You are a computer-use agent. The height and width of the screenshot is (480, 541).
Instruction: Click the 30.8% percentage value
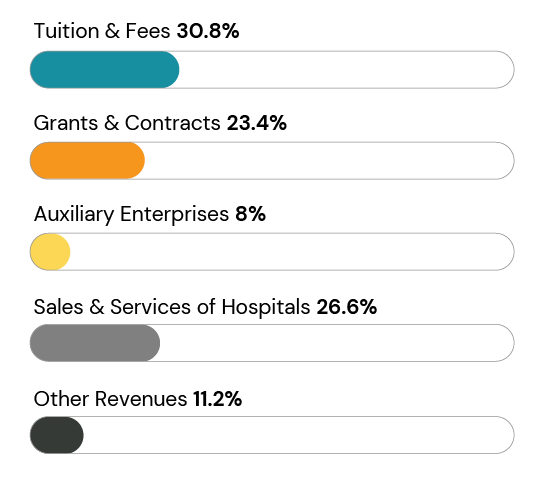pos(208,31)
